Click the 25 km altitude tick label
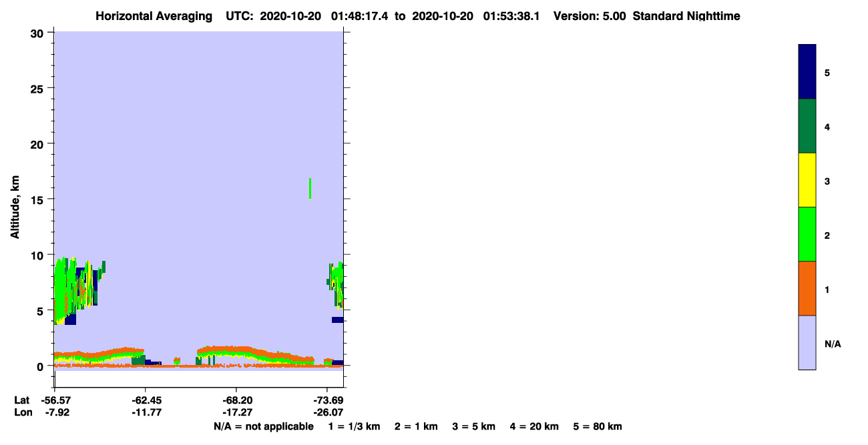This screenshot has height=445, width=868. pyautogui.click(x=39, y=88)
